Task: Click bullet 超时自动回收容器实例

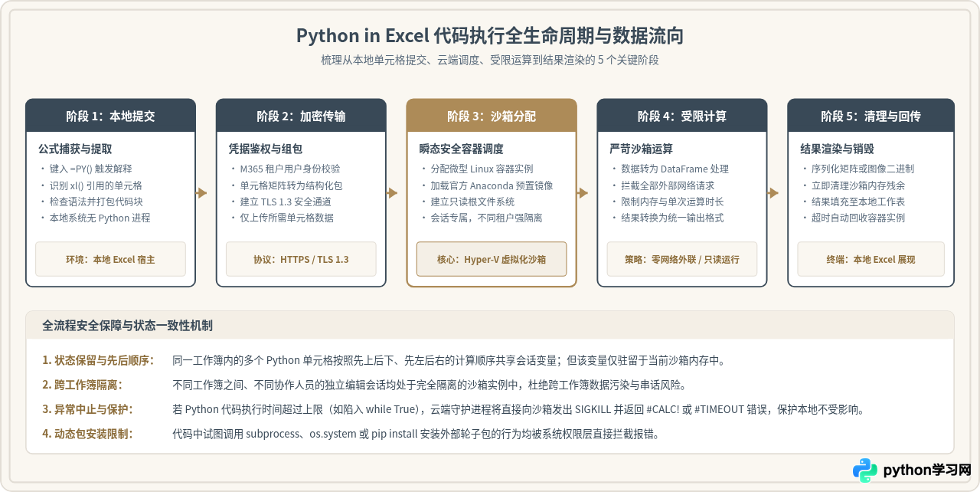Action: (858, 218)
